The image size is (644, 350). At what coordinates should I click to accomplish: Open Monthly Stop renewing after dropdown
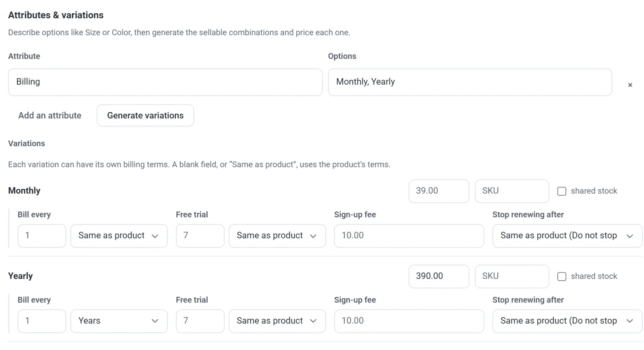(567, 236)
